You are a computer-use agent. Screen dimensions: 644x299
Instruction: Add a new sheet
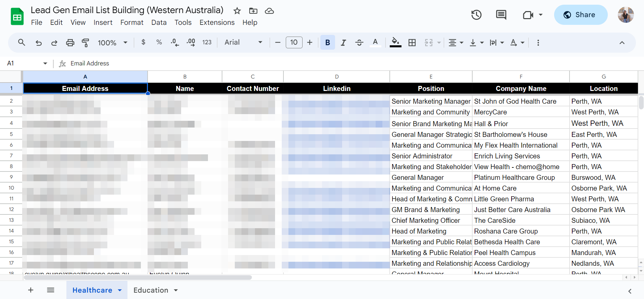tap(31, 290)
